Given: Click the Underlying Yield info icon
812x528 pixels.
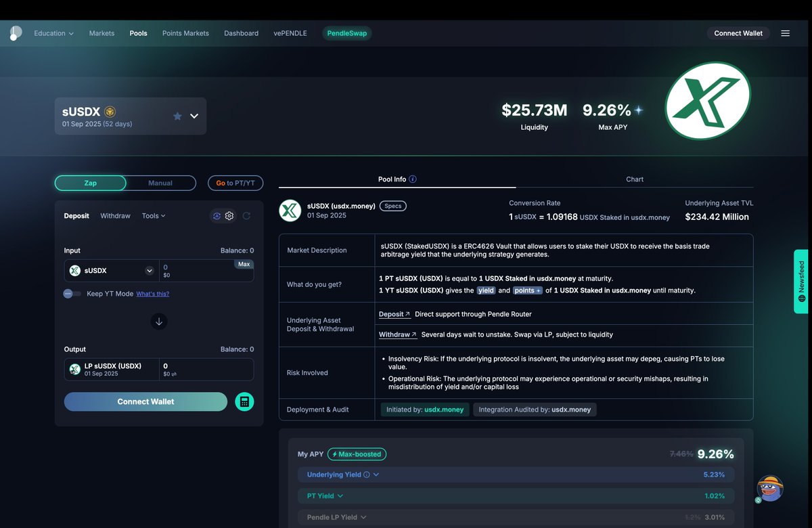Looking at the screenshot, I should click(367, 475).
